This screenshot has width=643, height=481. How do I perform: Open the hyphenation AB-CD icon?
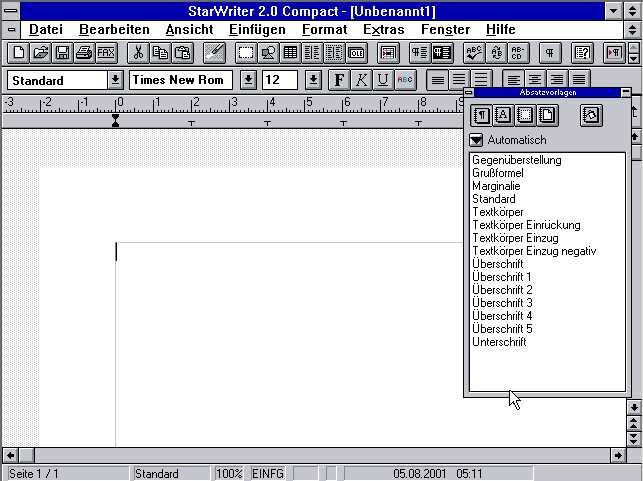518,53
